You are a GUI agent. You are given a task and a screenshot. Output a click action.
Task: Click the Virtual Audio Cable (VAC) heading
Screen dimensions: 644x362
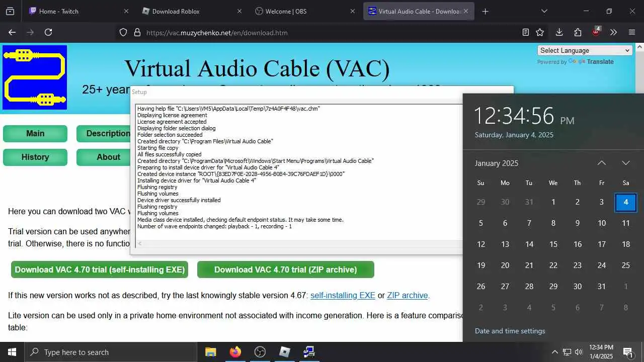click(x=257, y=69)
